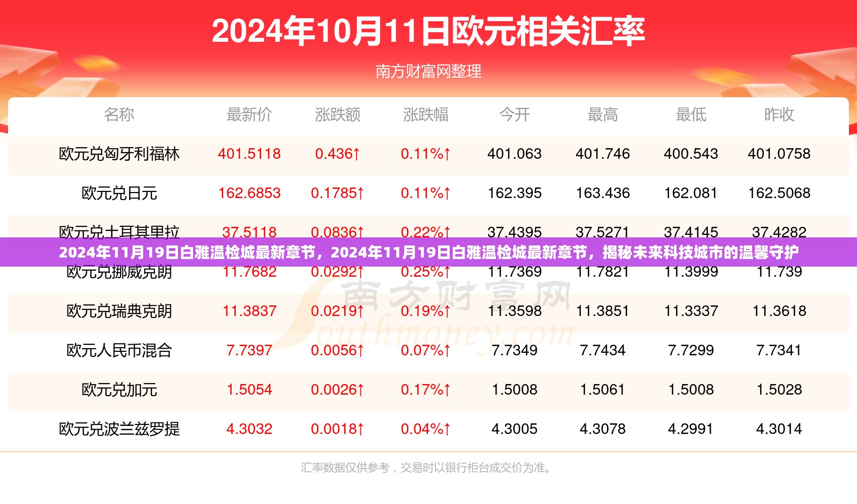Click the previous close 4.3014

(x=779, y=429)
